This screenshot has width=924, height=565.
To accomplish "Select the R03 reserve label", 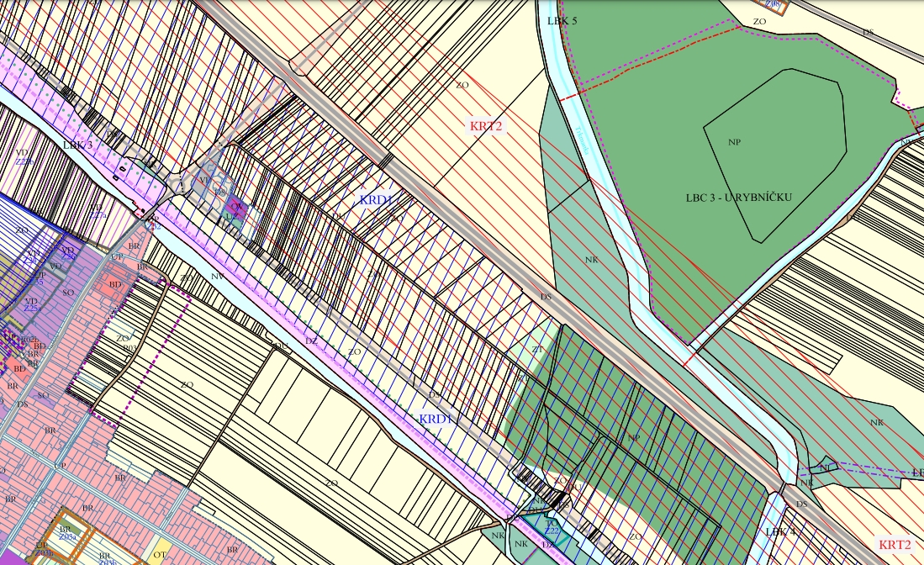I will (129, 347).
